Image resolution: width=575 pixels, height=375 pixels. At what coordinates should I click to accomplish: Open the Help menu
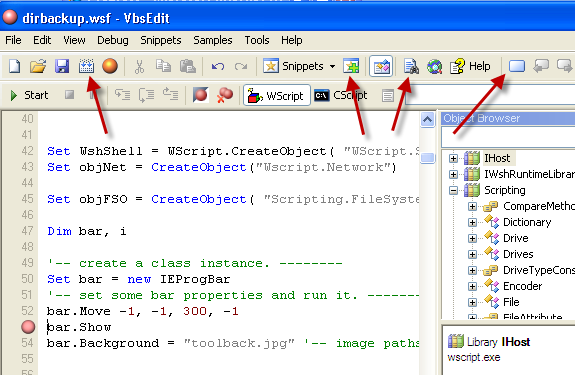pos(292,40)
